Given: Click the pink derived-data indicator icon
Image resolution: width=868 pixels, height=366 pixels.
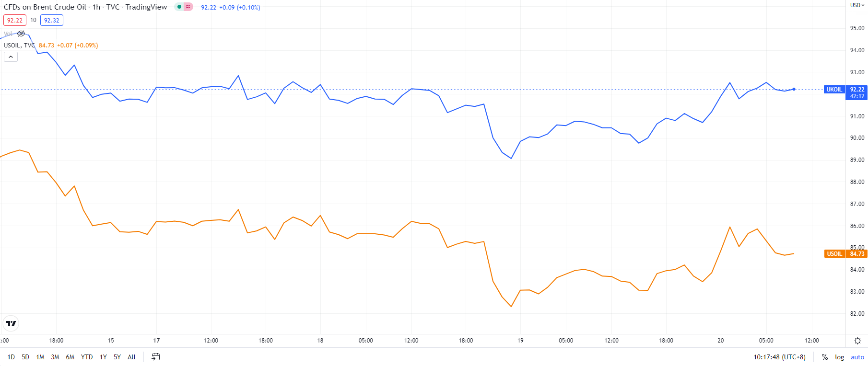Looking at the screenshot, I should (188, 7).
